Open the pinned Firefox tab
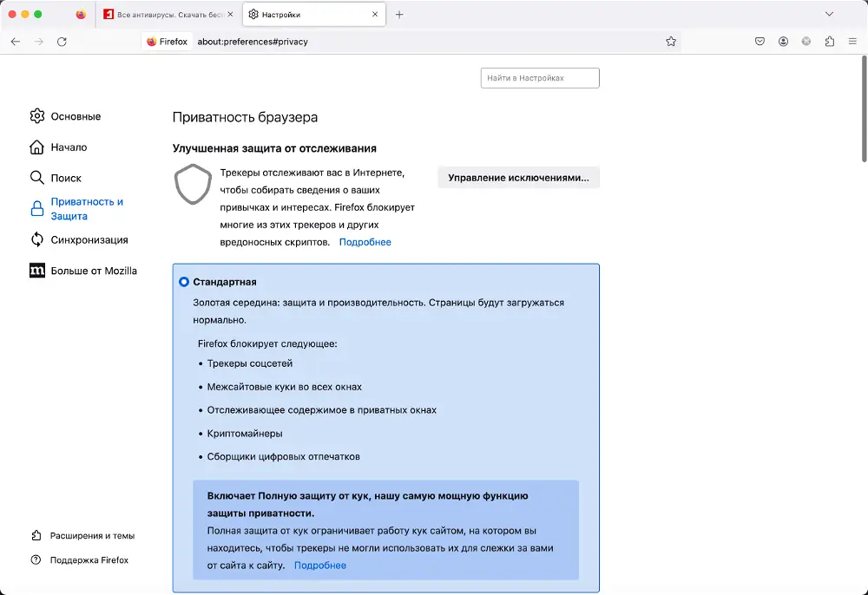Screen dimensions: 868x595 (81, 15)
